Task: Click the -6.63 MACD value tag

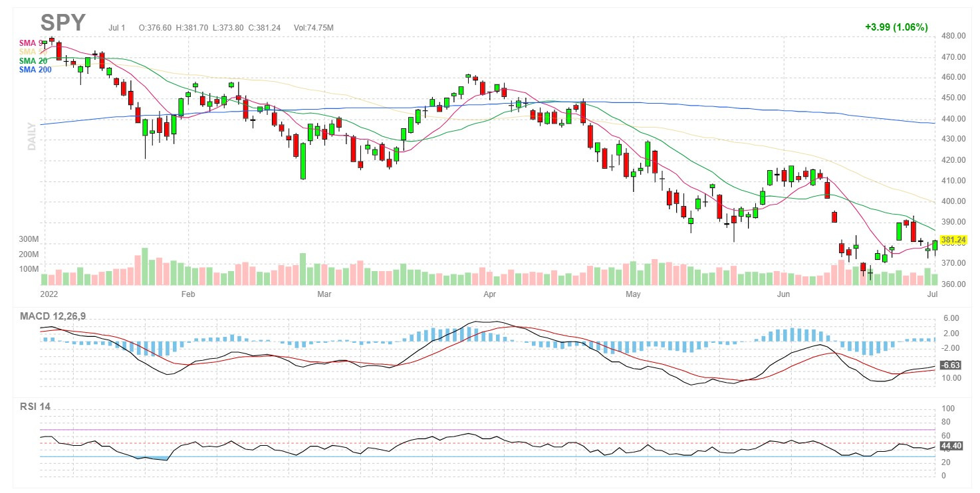Action: (x=951, y=365)
